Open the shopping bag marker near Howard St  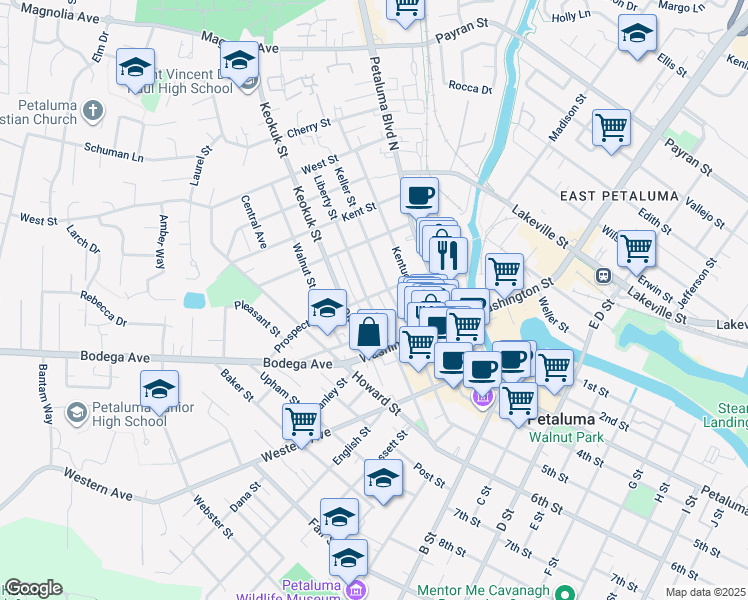(368, 330)
